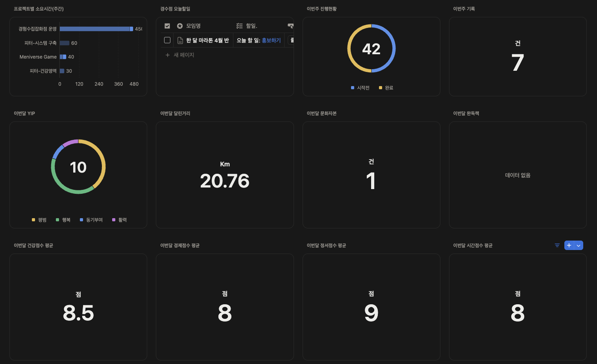Select the 이번달 달린거리 view title
Screen dimensions: 597x364
pos(175,114)
